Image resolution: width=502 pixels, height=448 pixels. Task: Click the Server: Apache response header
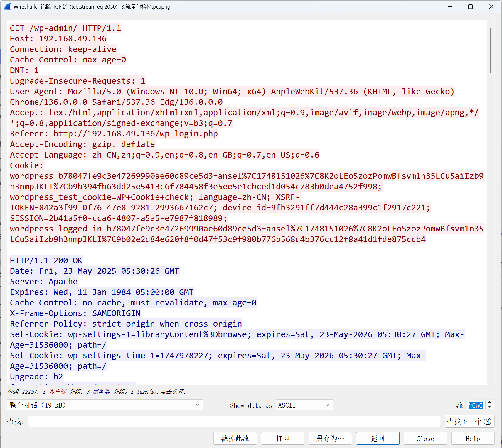point(44,282)
